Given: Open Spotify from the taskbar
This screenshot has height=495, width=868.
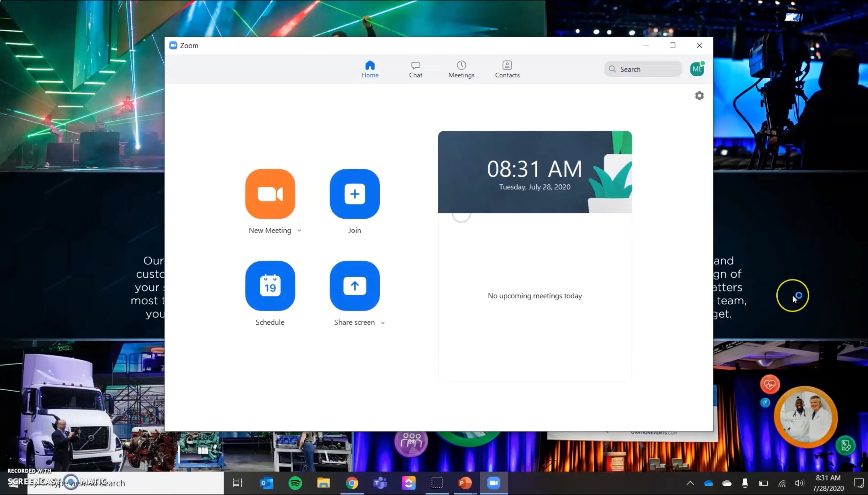Looking at the screenshot, I should [x=295, y=483].
